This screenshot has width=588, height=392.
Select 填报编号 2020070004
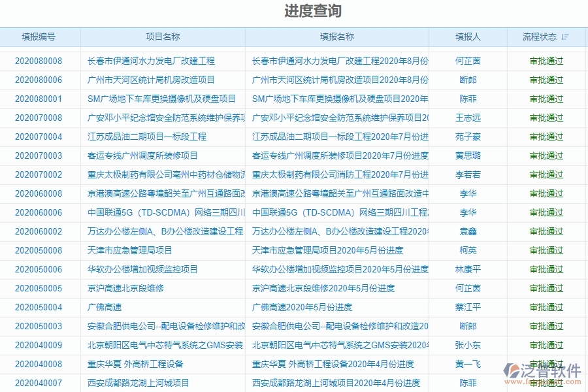[39, 137]
